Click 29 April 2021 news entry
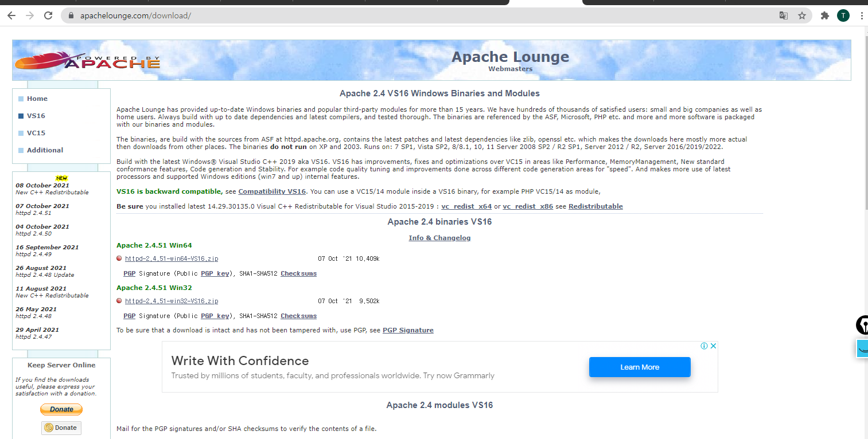Image resolution: width=868 pixels, height=439 pixels. [37, 333]
